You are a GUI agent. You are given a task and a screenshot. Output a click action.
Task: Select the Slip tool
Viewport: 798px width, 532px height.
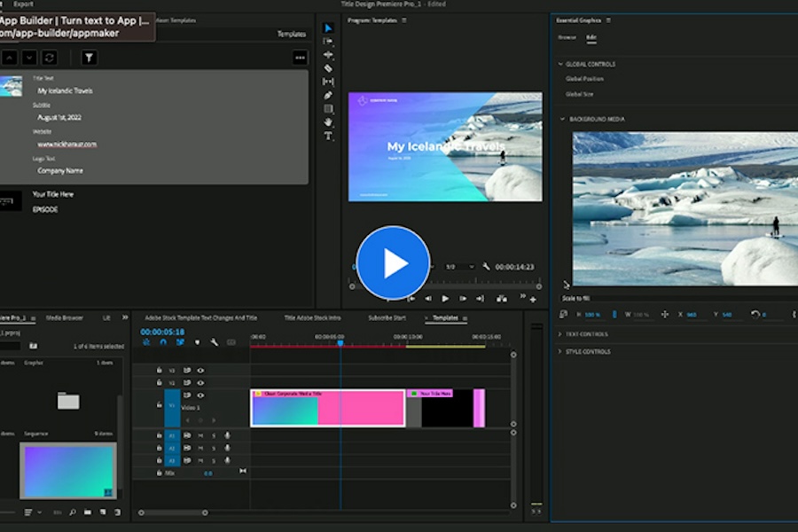tap(328, 82)
